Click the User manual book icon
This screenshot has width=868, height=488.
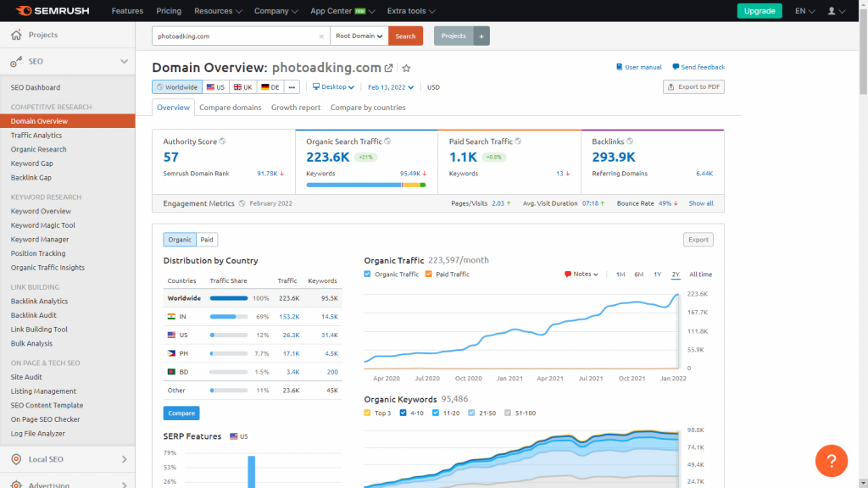(x=620, y=67)
